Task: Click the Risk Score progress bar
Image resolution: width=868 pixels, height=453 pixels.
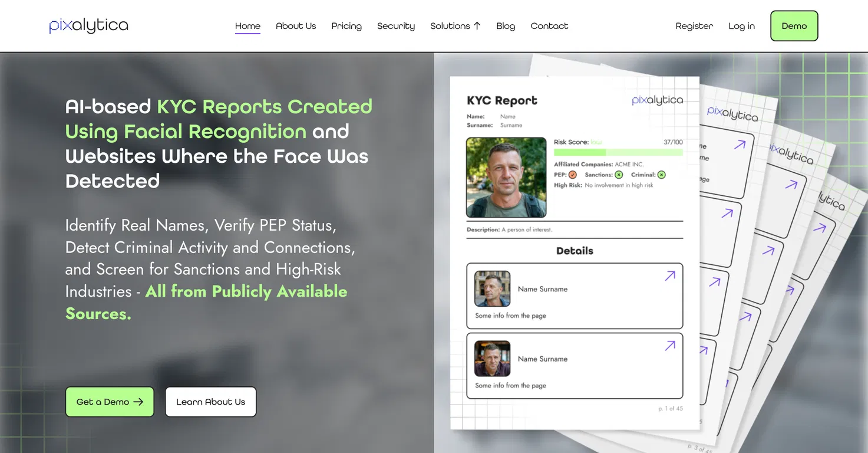Action: 618,152
